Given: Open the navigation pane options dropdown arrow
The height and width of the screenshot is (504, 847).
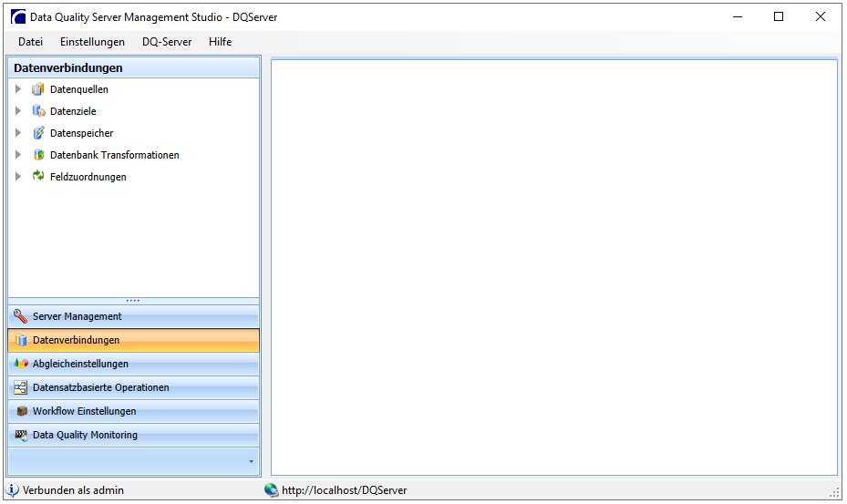Looking at the screenshot, I should pyautogui.click(x=252, y=461).
